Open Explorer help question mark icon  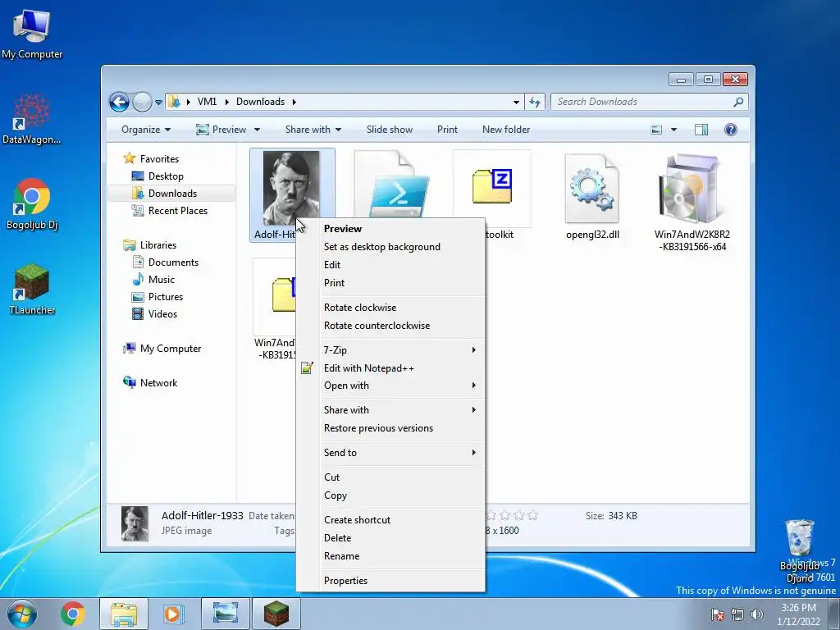click(x=731, y=130)
